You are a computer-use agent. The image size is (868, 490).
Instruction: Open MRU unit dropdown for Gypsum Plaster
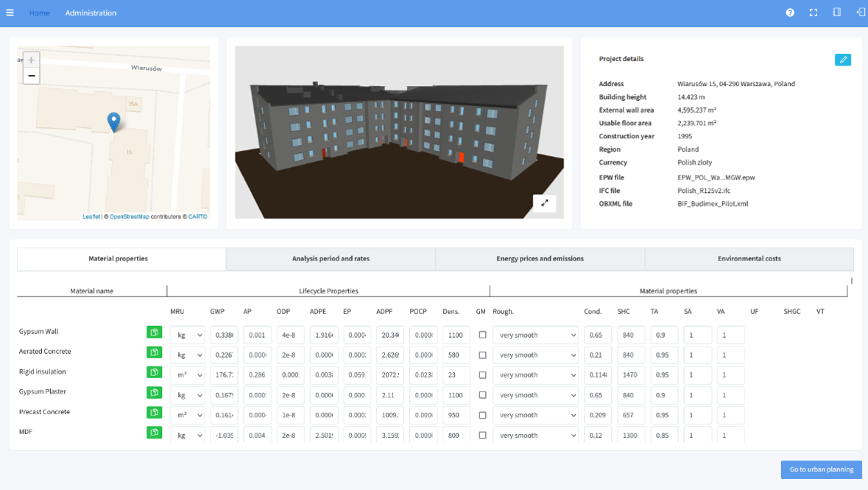[188, 395]
